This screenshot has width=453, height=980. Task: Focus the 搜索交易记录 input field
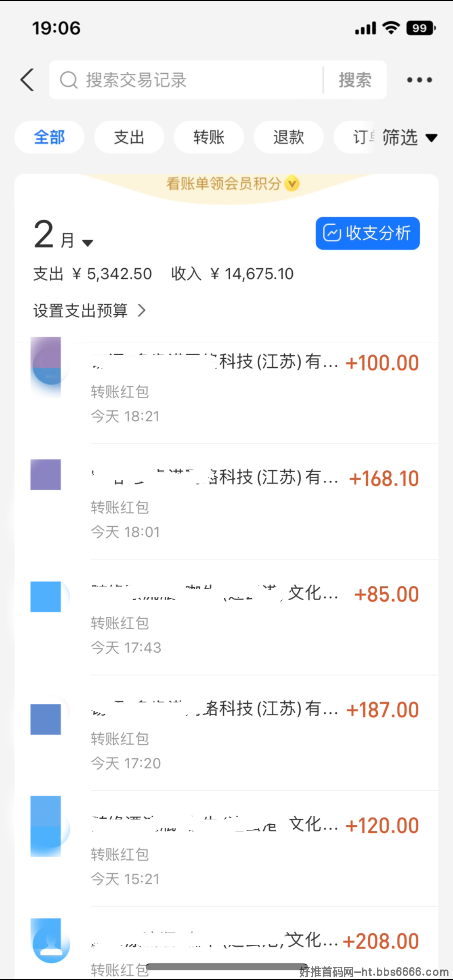[186, 80]
